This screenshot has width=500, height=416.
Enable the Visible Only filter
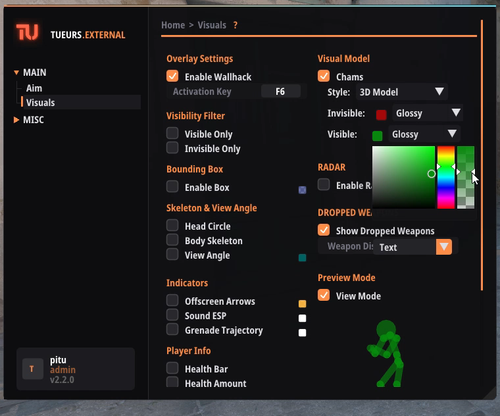[172, 133]
